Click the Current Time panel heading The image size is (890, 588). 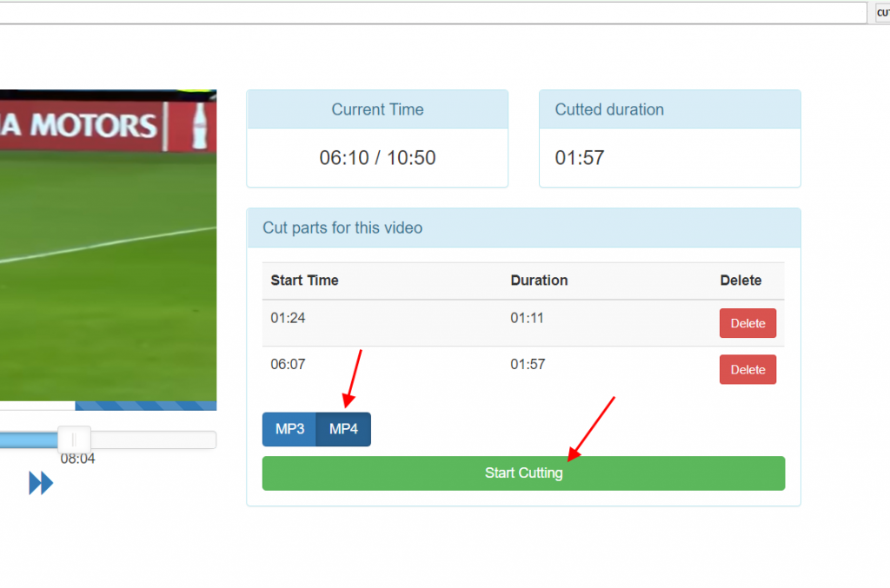(377, 109)
